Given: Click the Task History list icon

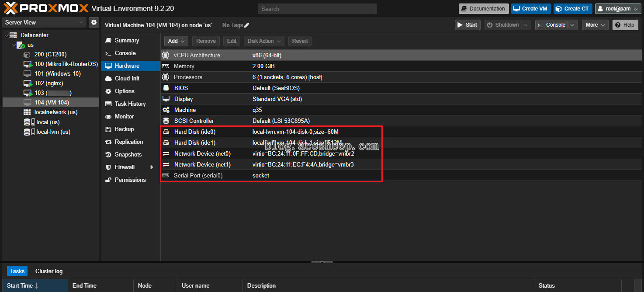Looking at the screenshot, I should point(108,104).
